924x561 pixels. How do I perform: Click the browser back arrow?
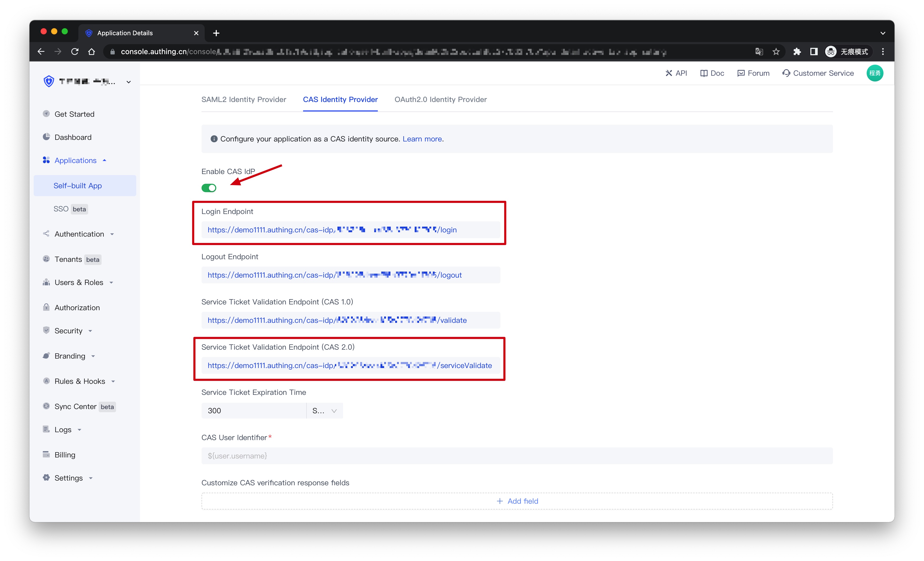[x=41, y=52]
